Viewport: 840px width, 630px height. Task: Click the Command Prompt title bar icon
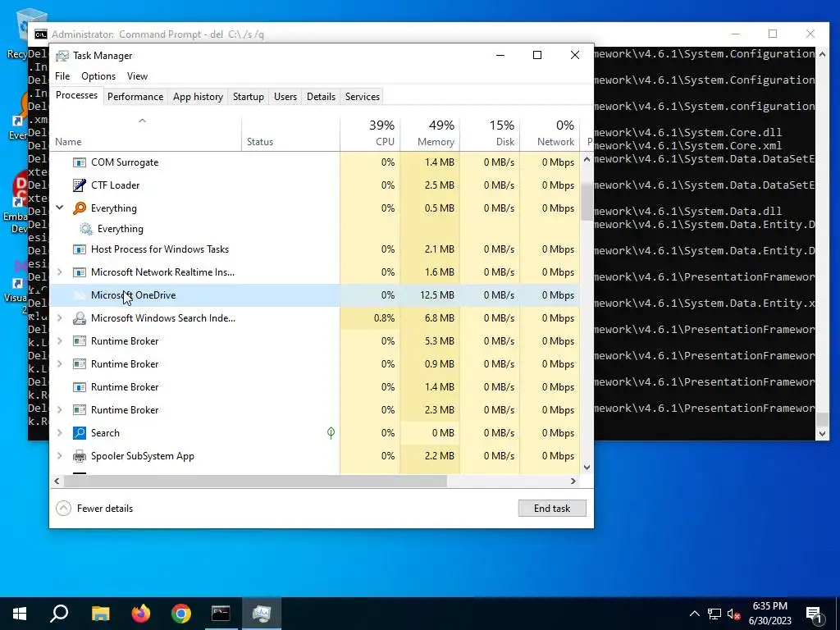pyautogui.click(x=41, y=34)
